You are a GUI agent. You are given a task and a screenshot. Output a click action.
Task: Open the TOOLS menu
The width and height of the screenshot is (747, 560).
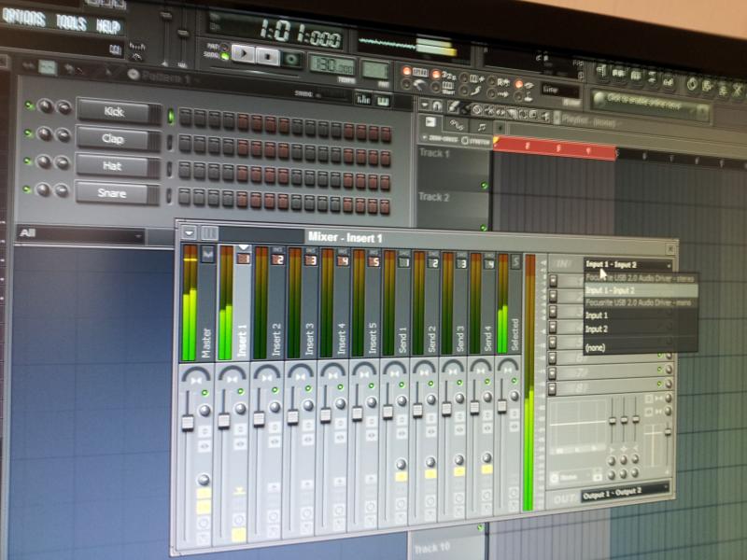pyautogui.click(x=71, y=22)
